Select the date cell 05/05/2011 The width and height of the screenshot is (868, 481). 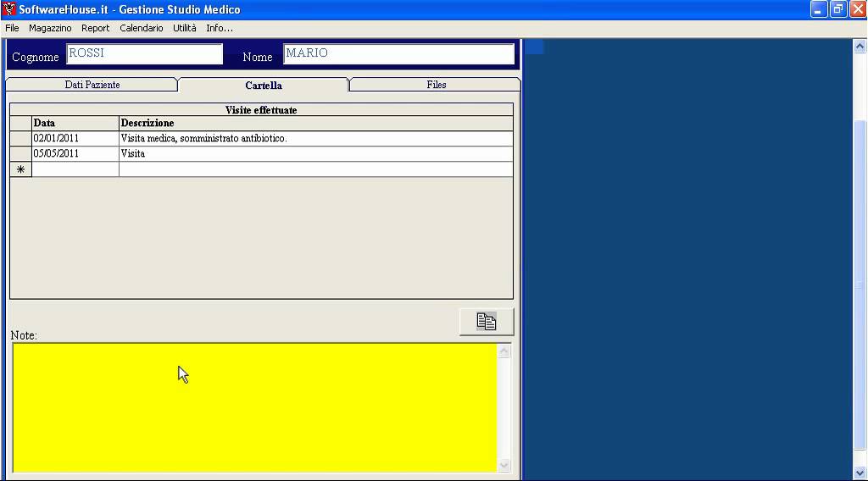coord(75,153)
